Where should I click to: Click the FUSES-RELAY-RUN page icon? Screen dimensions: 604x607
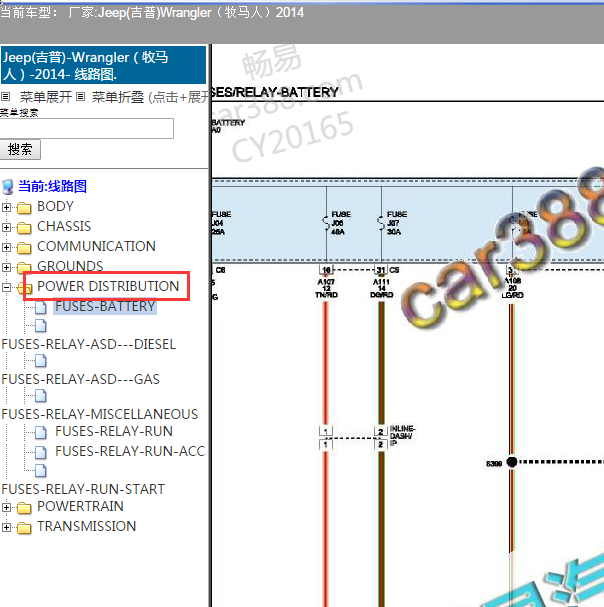click(x=41, y=432)
